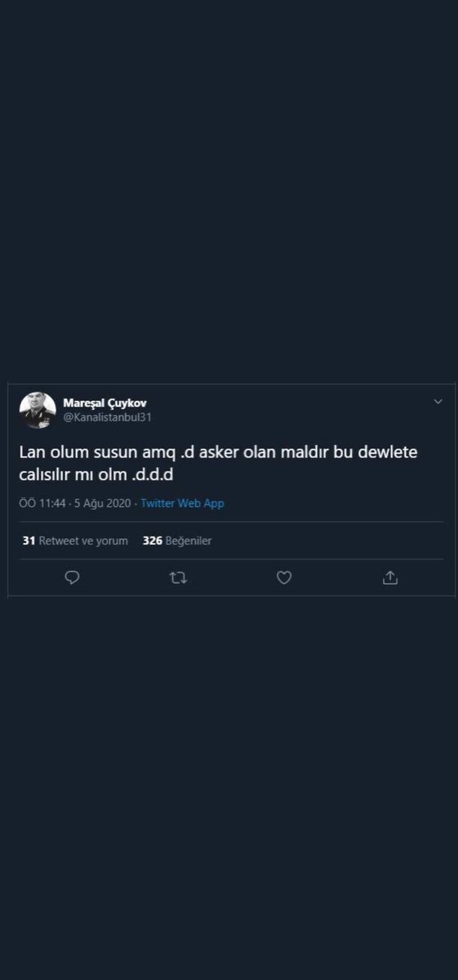Click the reply speech bubble icon

(x=72, y=577)
